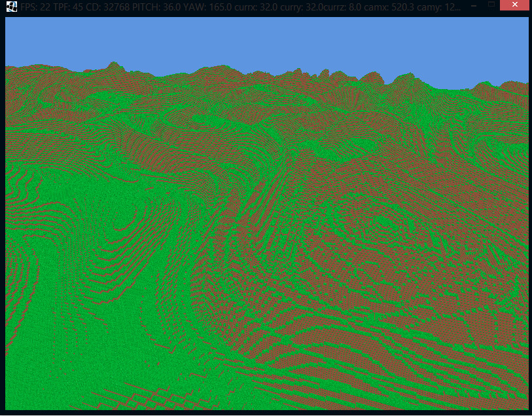Click the blue sky area of viewport
The height and width of the screenshot is (416, 532).
coord(262,39)
